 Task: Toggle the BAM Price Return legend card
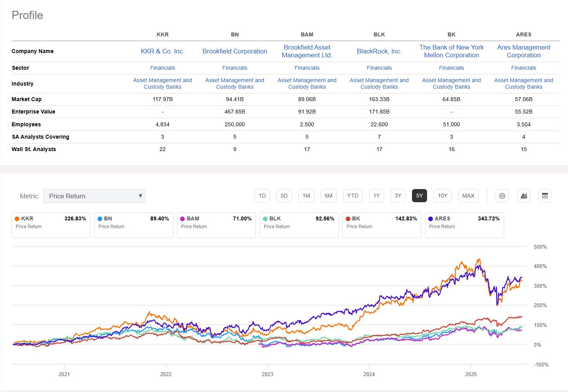pyautogui.click(x=216, y=225)
